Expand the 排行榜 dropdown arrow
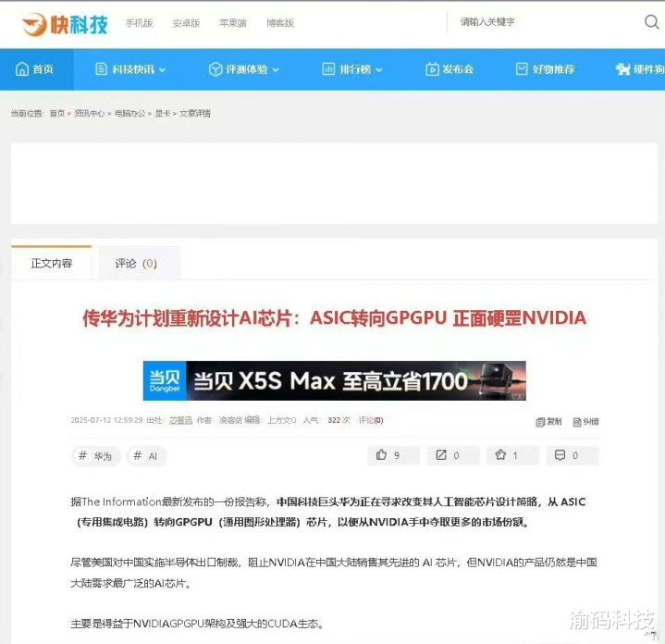This screenshot has width=665, height=644. 378,70
